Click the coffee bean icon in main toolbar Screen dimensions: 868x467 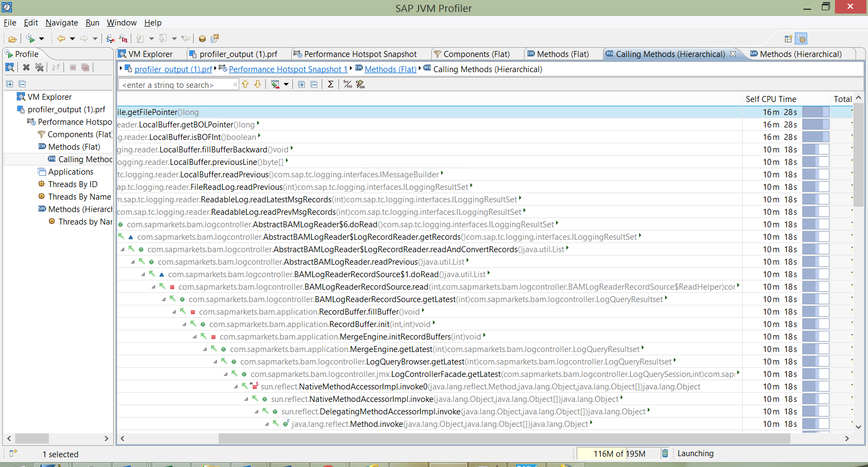pyautogui.click(x=202, y=39)
